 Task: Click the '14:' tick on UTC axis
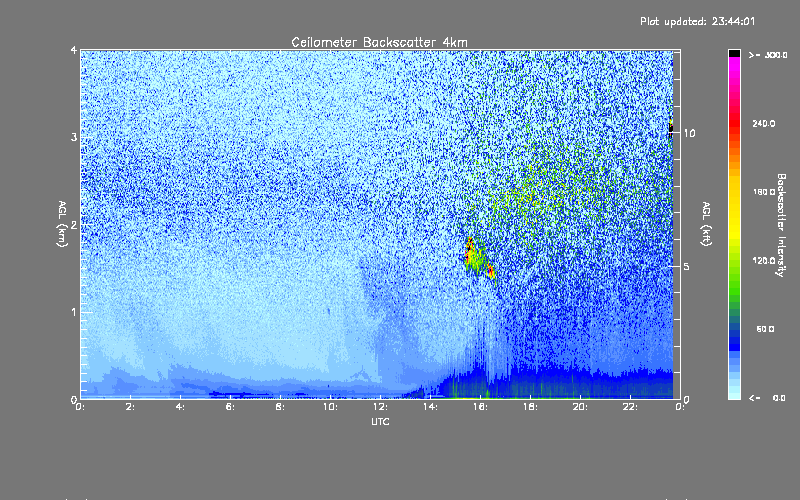[430, 407]
